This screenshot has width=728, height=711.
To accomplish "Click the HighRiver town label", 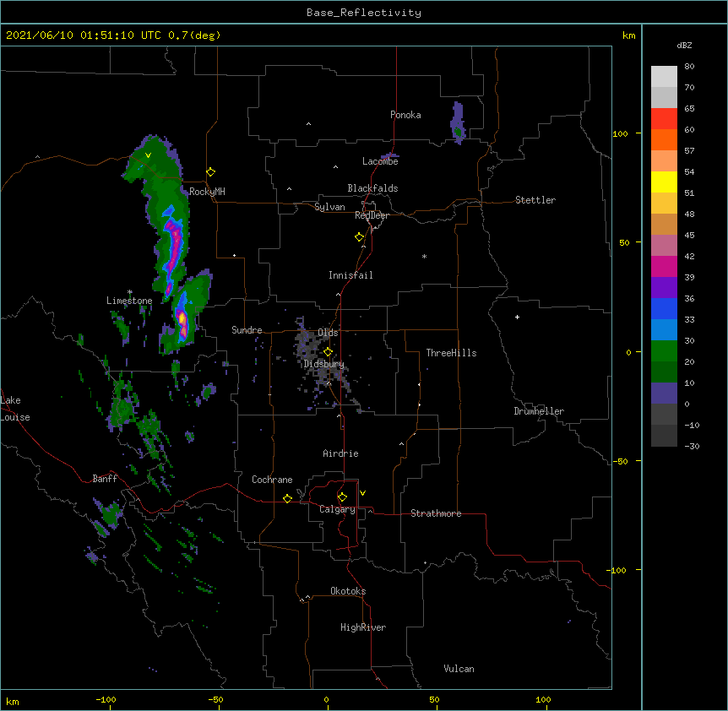I will 363,627.
